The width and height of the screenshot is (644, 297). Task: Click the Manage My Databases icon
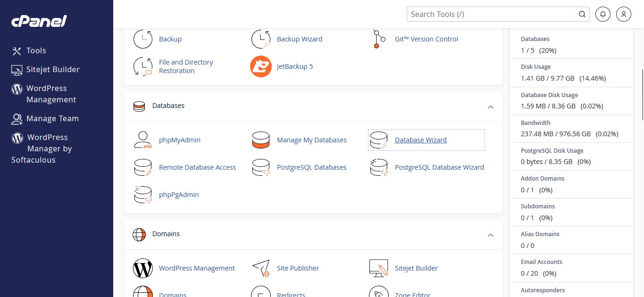click(261, 140)
